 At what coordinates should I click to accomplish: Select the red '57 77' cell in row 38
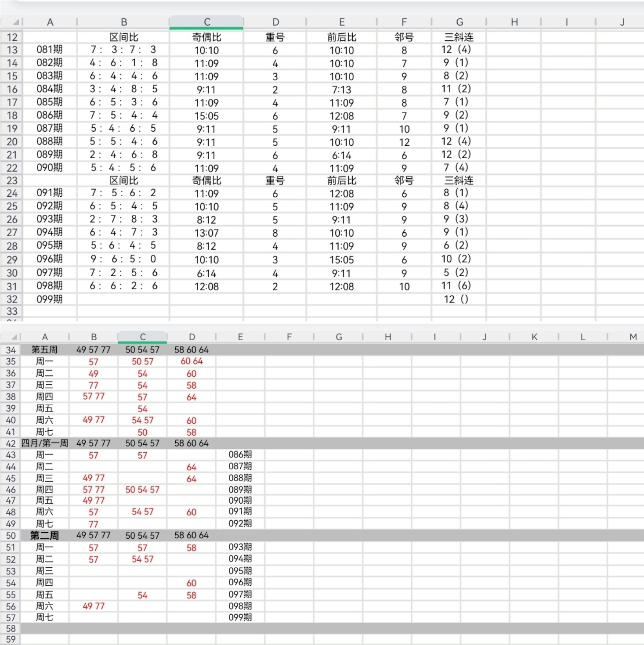tap(94, 396)
